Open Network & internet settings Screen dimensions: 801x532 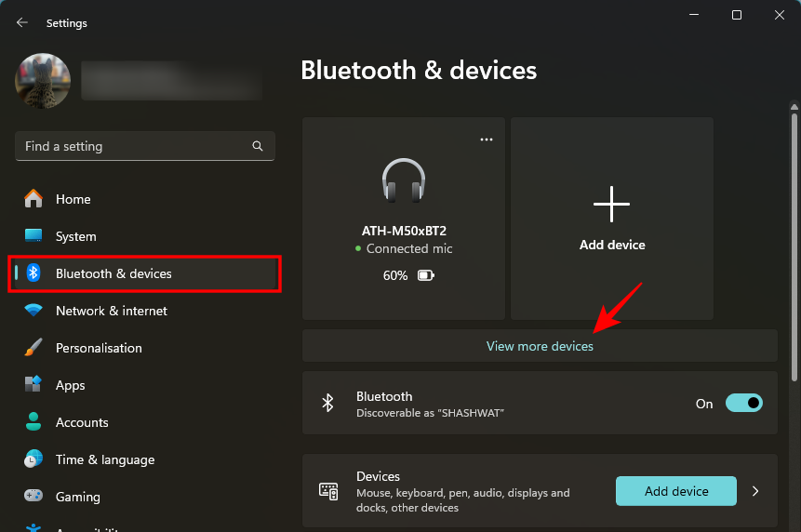click(x=145, y=311)
